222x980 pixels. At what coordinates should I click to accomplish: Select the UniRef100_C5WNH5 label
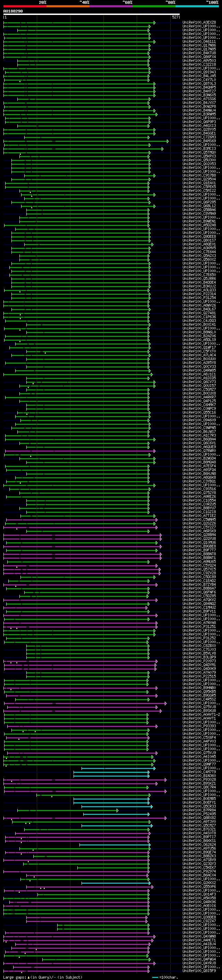pyautogui.click(x=199, y=520)
